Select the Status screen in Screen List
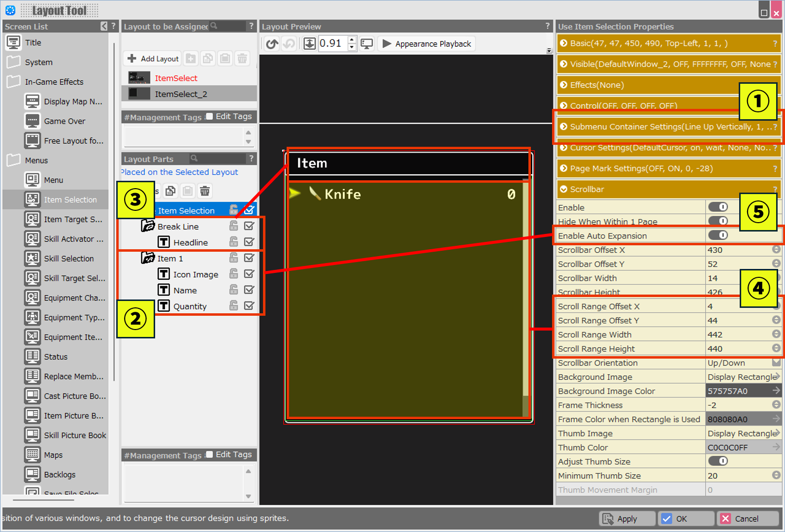 pyautogui.click(x=55, y=357)
